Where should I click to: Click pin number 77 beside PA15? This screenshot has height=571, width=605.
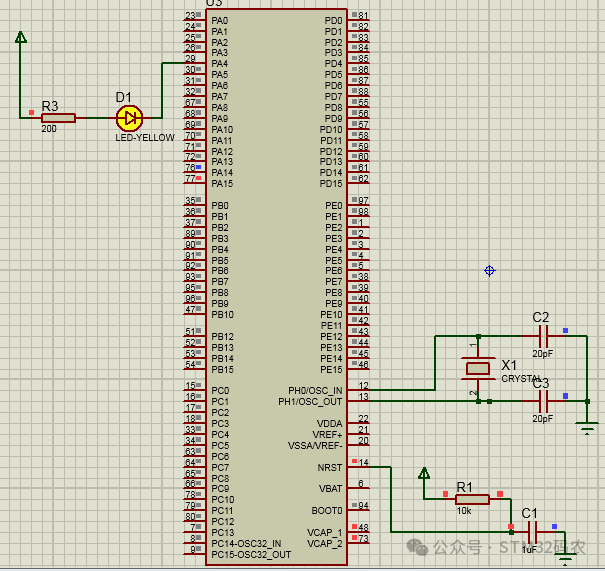pos(190,179)
